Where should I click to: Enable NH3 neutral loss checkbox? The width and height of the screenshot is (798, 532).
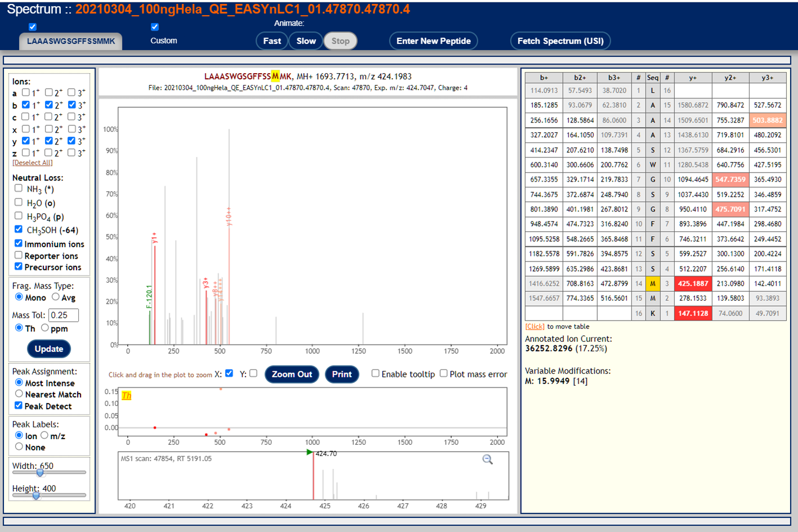coord(19,188)
